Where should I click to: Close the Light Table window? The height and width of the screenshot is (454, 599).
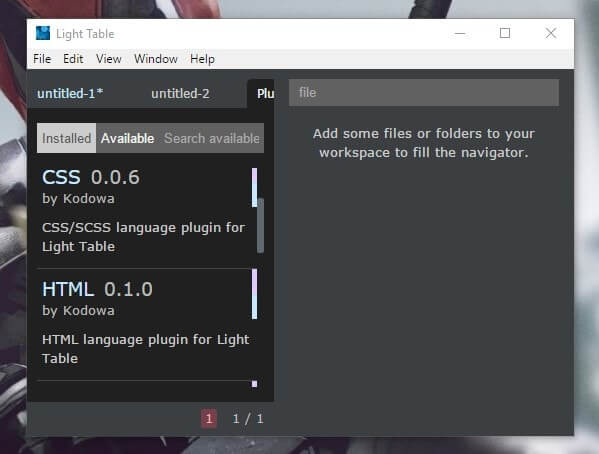(550, 33)
